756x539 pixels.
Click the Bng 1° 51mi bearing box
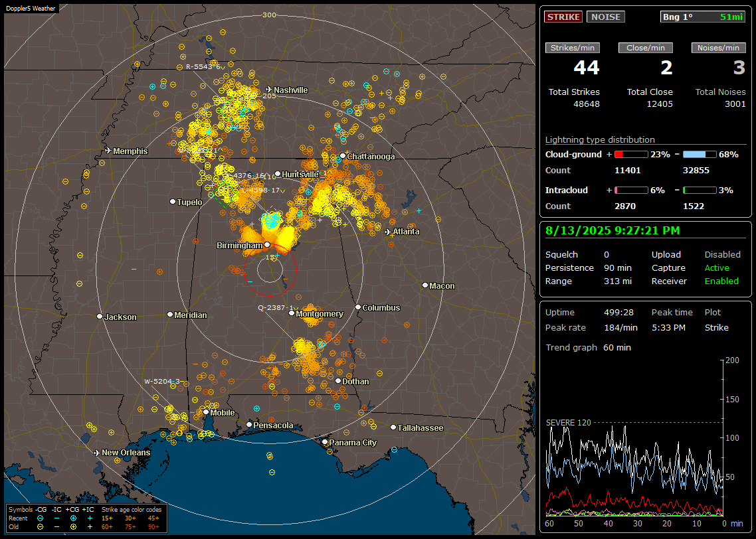[703, 17]
